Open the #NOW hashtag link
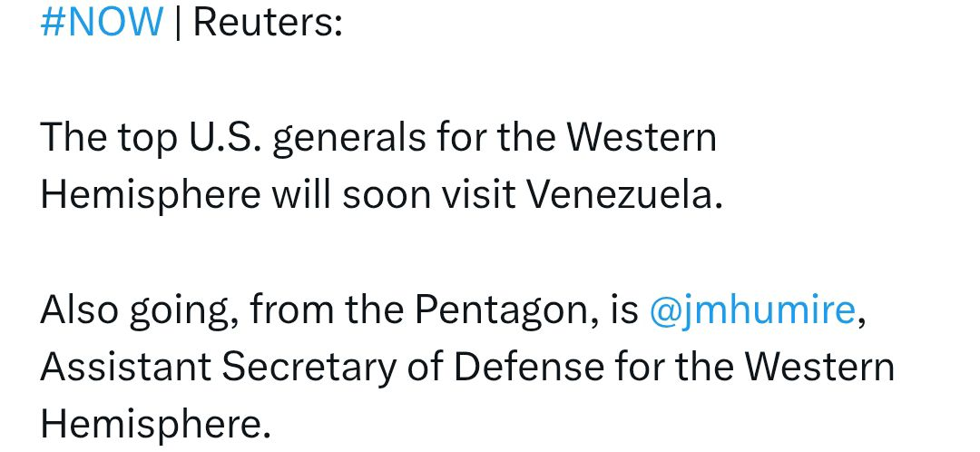980x452 pixels. coord(102,21)
